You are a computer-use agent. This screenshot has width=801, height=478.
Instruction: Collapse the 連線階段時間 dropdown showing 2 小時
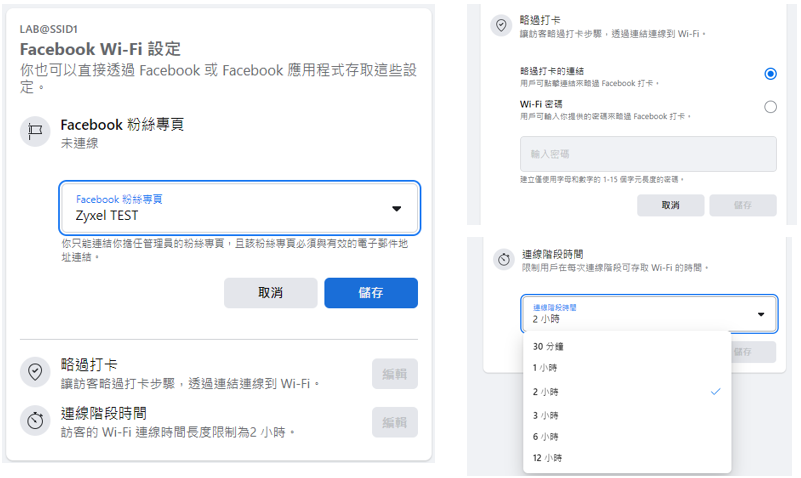click(649, 314)
